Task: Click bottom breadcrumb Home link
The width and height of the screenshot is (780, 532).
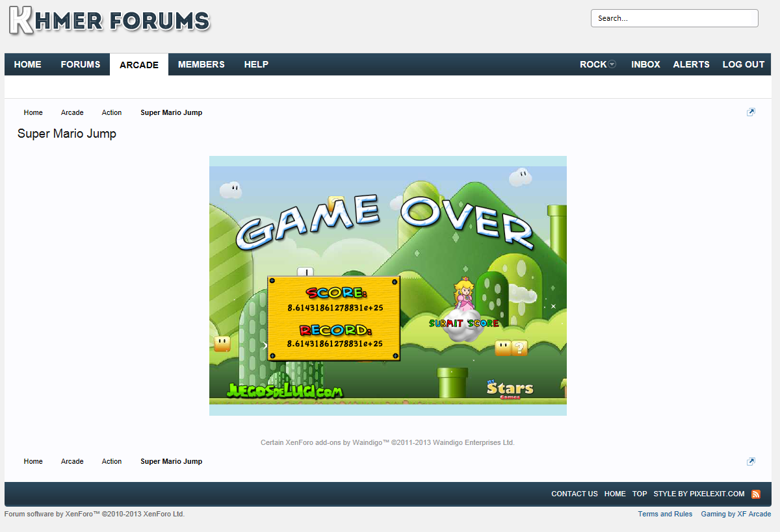Action: pyautogui.click(x=33, y=461)
